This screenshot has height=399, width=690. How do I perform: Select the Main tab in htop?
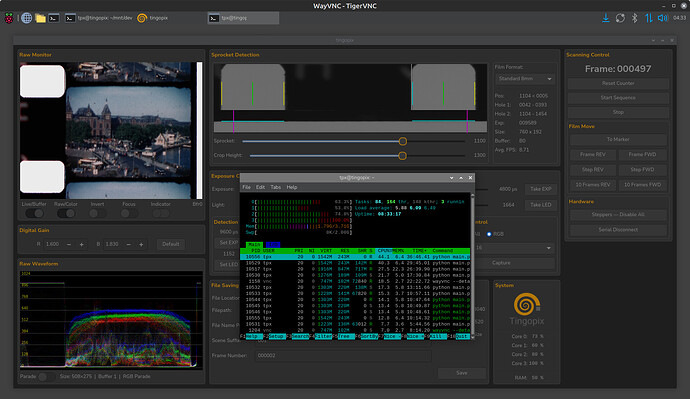[x=254, y=245]
